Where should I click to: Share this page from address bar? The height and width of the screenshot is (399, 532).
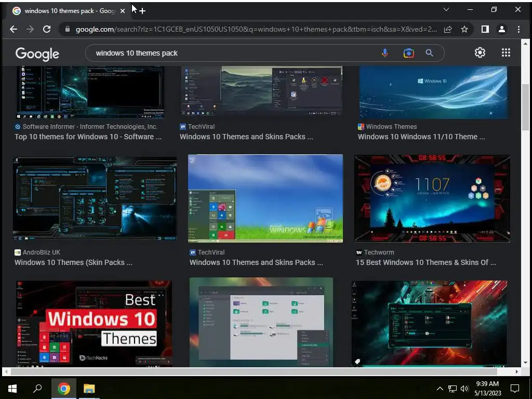[447, 29]
